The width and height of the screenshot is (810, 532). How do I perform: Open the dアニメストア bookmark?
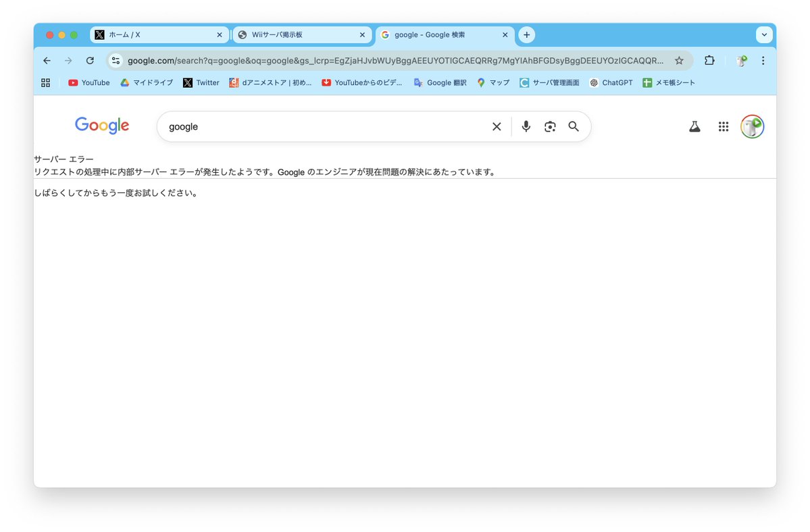(270, 82)
